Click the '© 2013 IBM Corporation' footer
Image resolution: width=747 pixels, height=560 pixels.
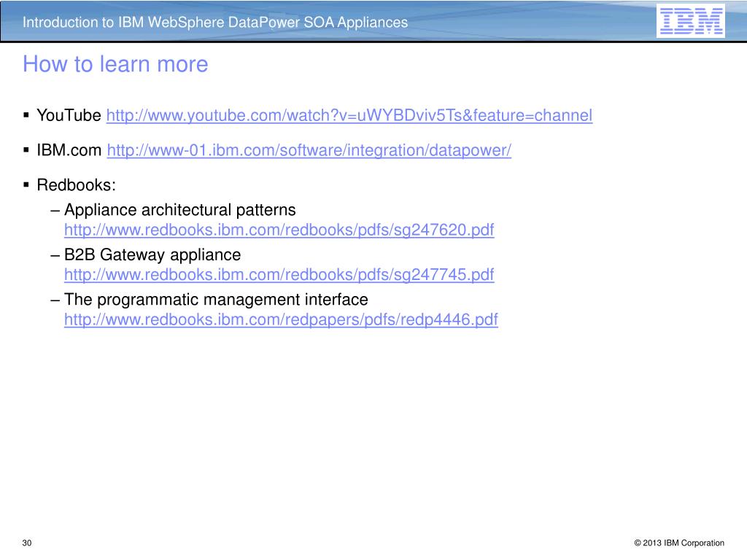pos(679,542)
